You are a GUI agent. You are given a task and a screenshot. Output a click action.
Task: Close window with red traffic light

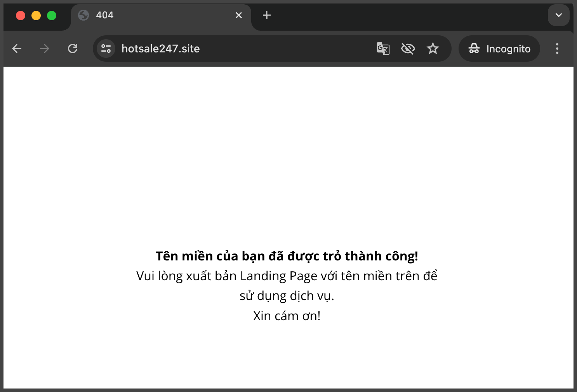[x=21, y=15]
